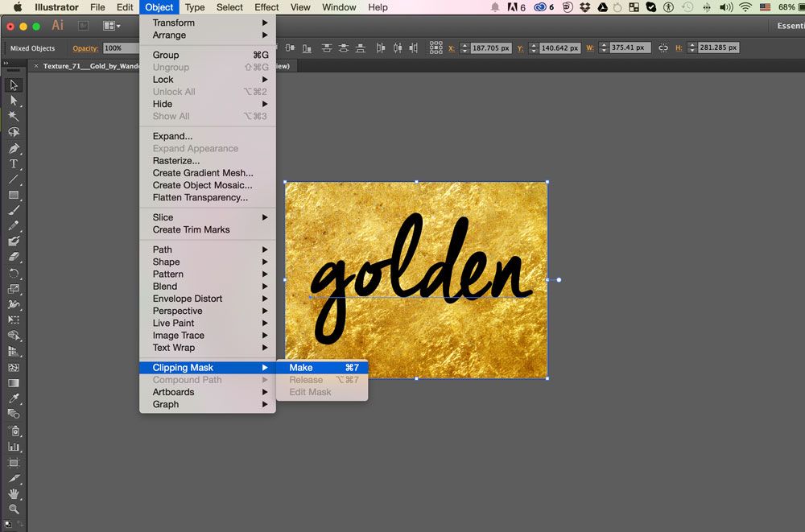Select the Rotate tool
Viewport: 805px width, 532px height.
(x=14, y=273)
